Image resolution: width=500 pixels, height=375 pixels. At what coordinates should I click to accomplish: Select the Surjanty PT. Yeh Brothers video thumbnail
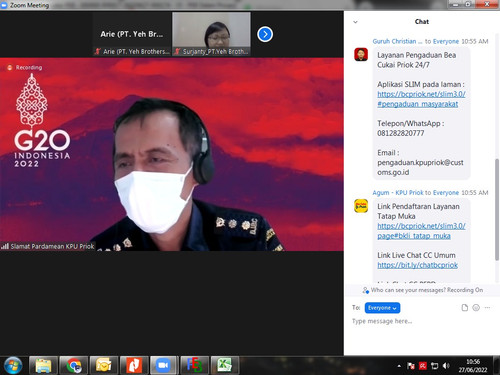point(211,34)
